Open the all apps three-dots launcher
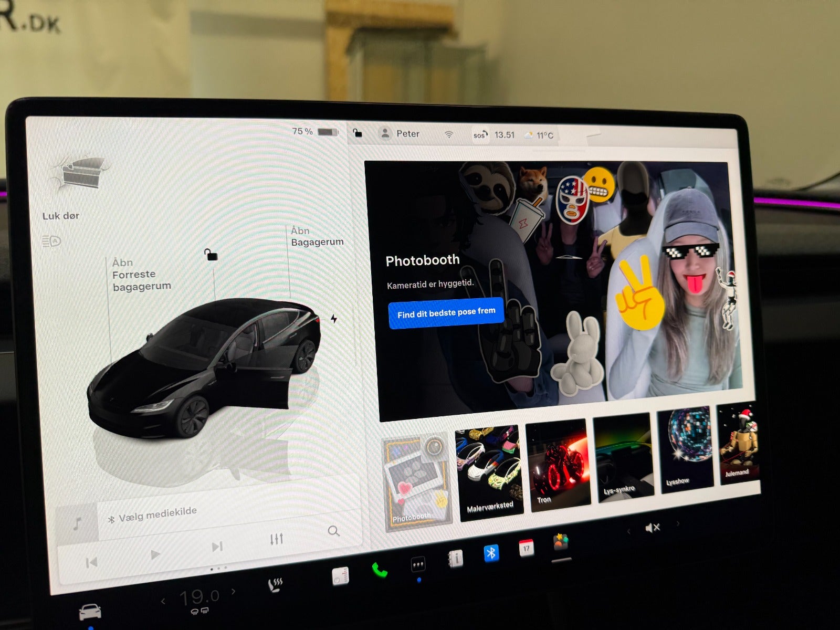 418,565
